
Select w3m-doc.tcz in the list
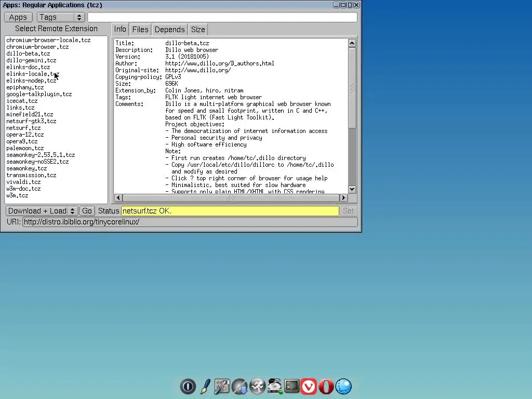coord(56,189)
